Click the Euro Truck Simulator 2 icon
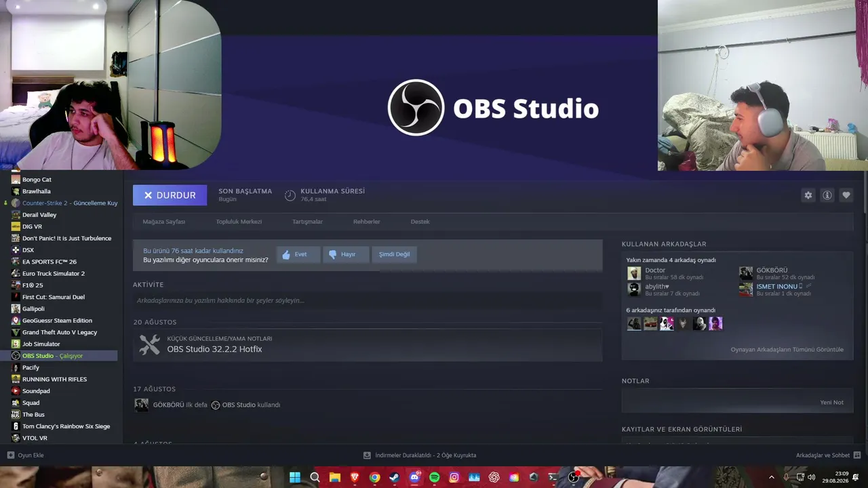Image resolution: width=868 pixels, height=488 pixels. tap(16, 274)
